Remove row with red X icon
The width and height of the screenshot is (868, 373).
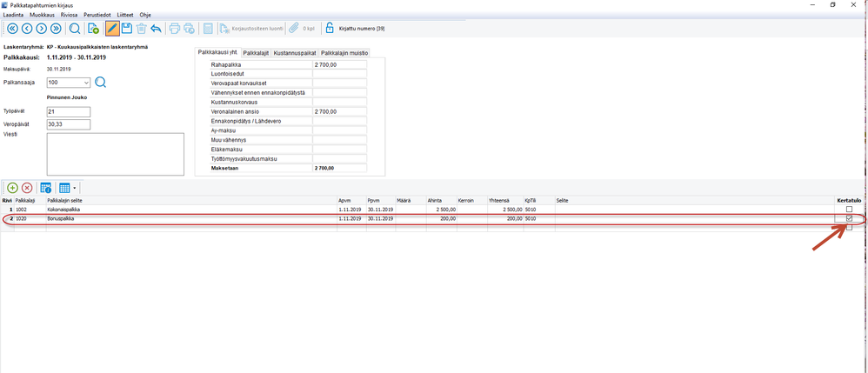[27, 188]
